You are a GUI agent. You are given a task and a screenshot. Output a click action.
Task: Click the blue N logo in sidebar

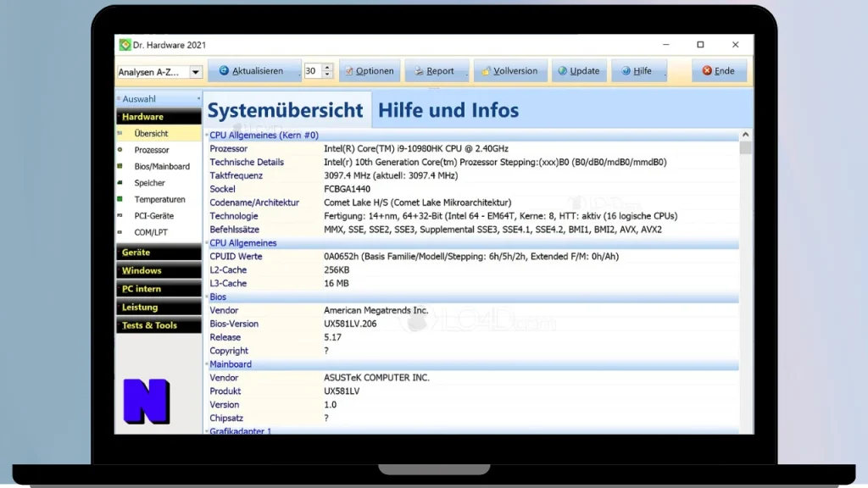pos(147,402)
